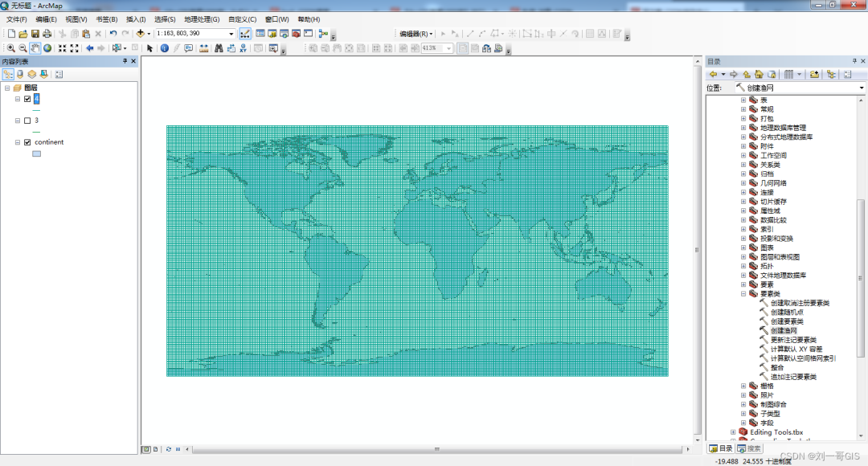Enable visibility of layer 3
868x466 pixels.
tap(27, 121)
